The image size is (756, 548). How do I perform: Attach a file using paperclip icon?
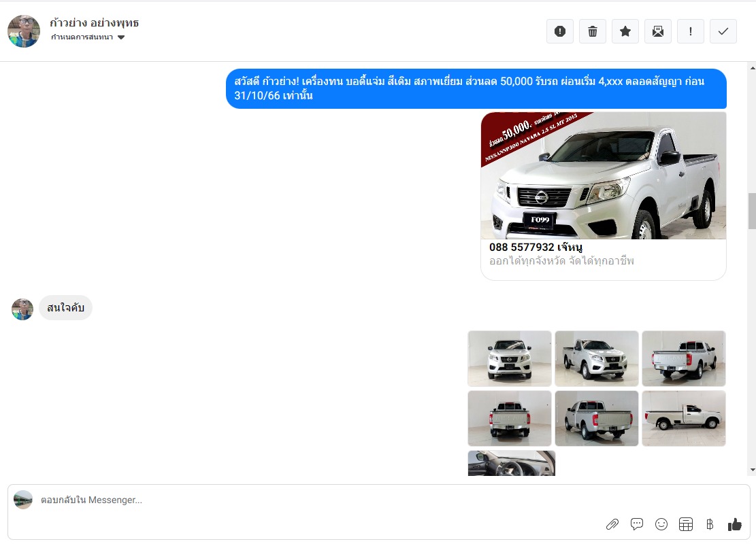point(612,524)
